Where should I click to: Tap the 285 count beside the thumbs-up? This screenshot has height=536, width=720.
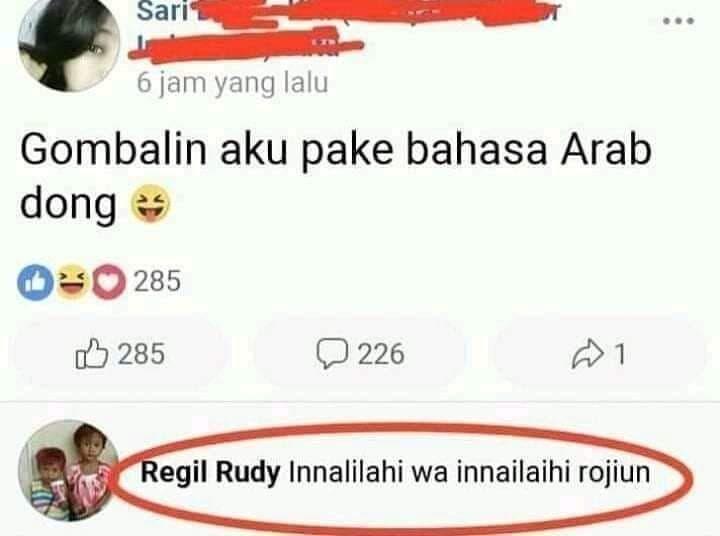click(141, 354)
